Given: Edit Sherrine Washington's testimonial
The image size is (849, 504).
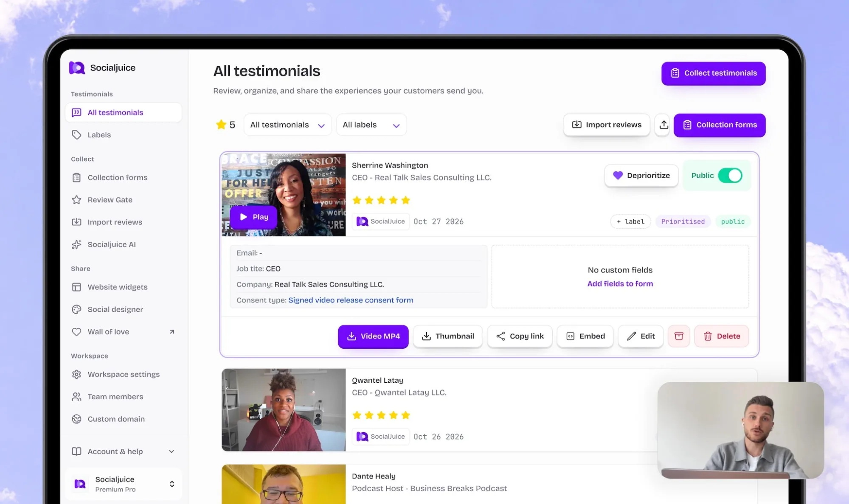Looking at the screenshot, I should (x=641, y=336).
